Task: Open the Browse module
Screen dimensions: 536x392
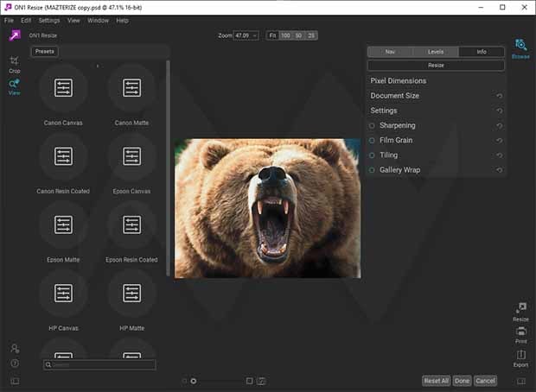Action: click(x=520, y=47)
